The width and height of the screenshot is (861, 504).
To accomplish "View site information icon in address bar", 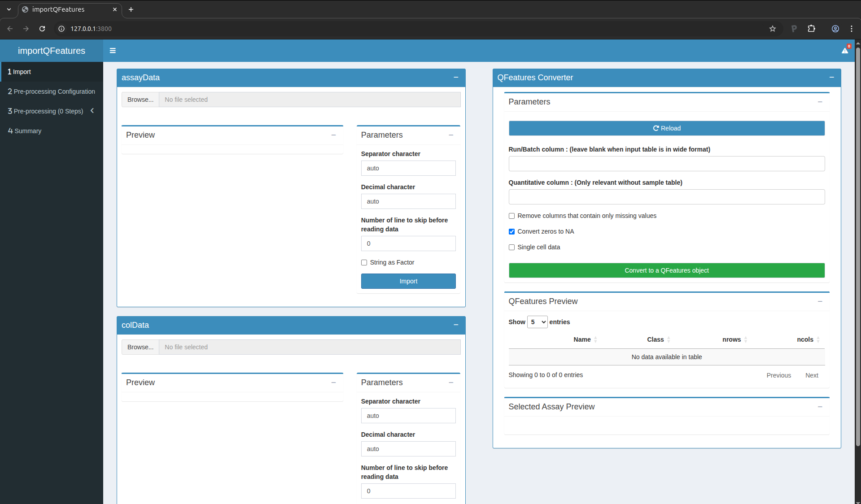I will pos(61,29).
